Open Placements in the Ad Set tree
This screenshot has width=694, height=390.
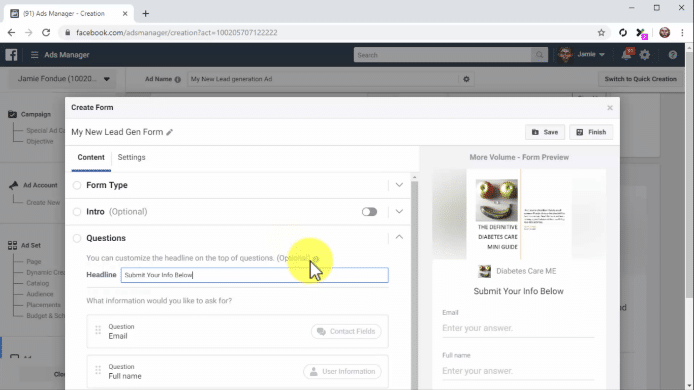[43, 305]
